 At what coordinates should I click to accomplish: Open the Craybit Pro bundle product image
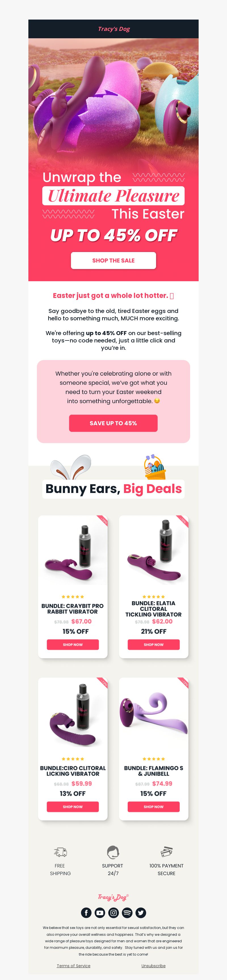[73, 550]
